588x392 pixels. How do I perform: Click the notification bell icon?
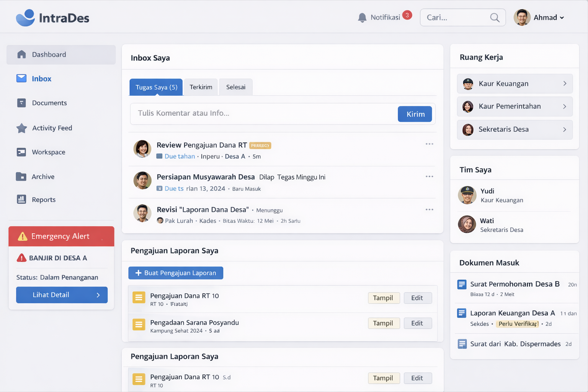point(362,18)
